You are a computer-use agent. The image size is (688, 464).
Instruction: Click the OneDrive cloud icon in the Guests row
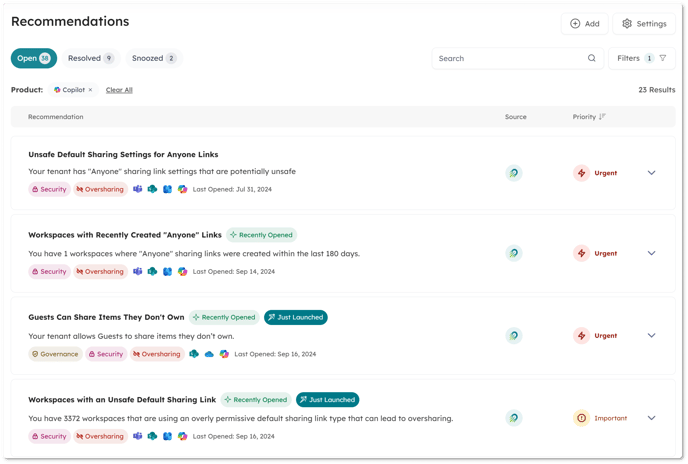[209, 354]
